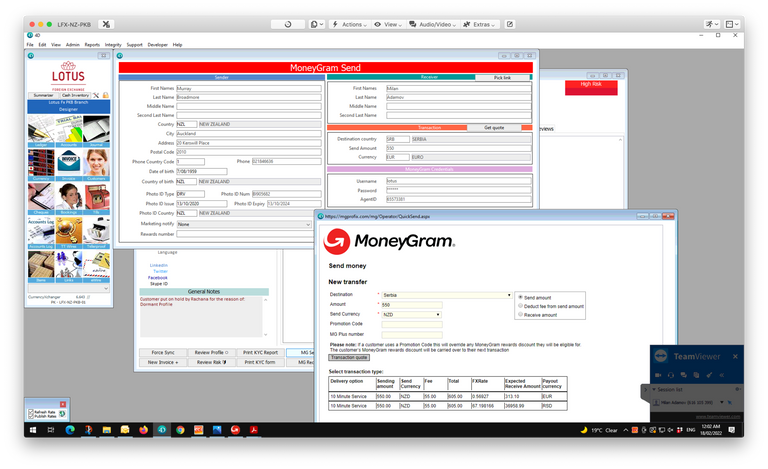Click the LinkedIn link in customer window

tap(159, 265)
